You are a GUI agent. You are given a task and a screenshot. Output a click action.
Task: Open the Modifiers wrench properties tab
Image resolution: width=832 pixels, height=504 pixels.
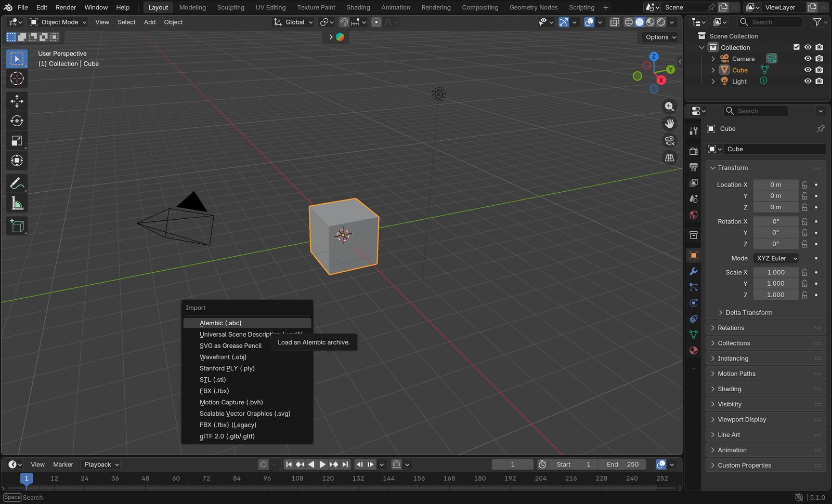(x=693, y=271)
